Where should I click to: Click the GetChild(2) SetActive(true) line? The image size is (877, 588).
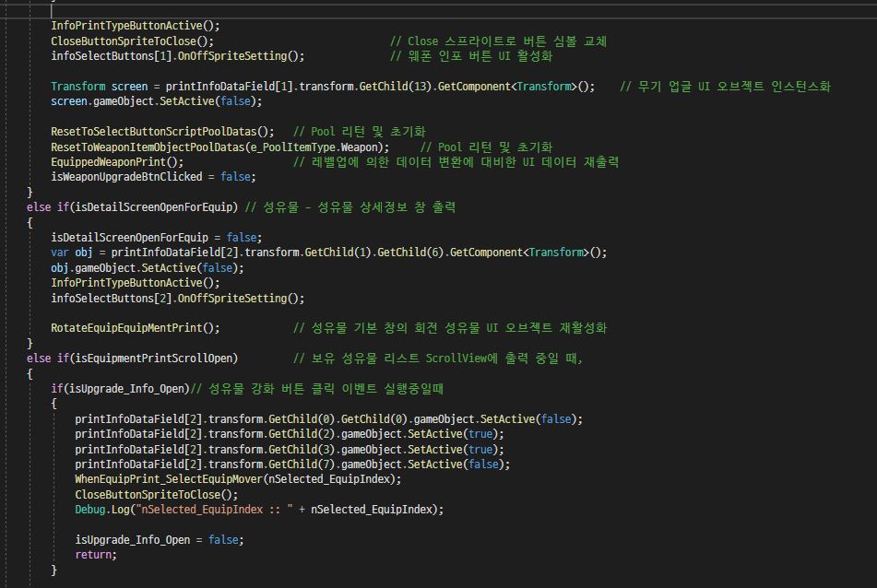click(x=290, y=434)
